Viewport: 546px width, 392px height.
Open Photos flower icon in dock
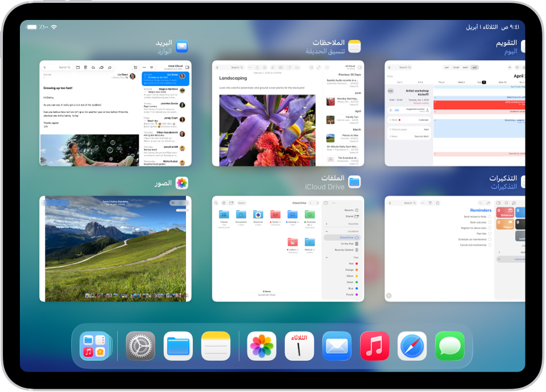262,346
